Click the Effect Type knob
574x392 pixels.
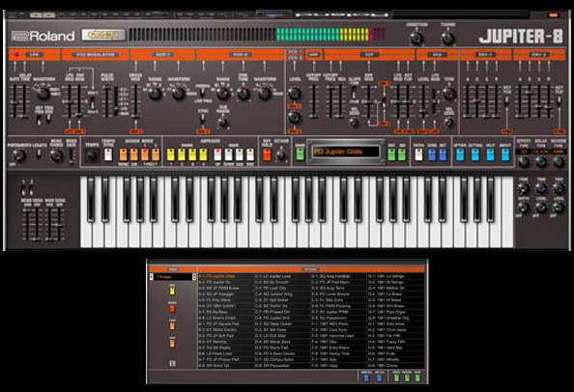pos(524,161)
